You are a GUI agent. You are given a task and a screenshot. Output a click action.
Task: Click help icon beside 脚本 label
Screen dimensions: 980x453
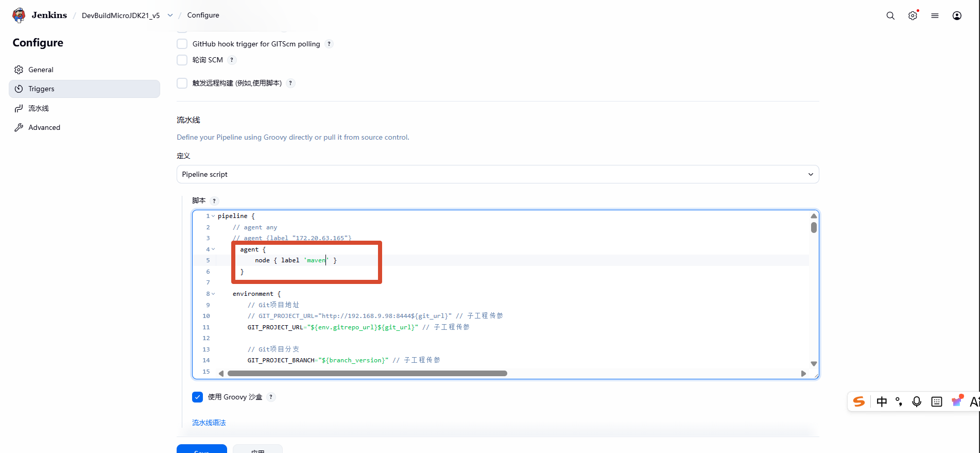click(x=214, y=201)
